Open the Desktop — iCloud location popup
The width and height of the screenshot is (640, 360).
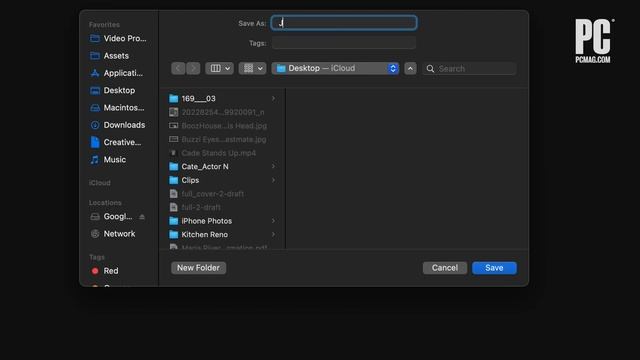coord(335,68)
